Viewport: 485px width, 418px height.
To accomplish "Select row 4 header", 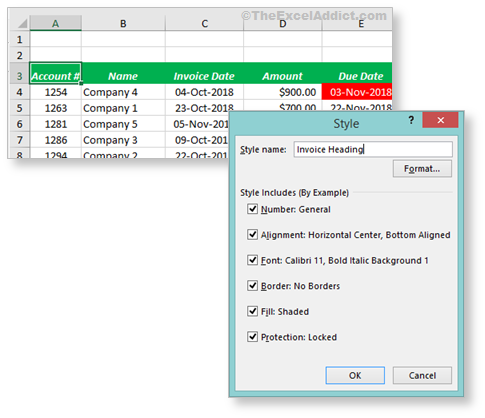I will 19,92.
